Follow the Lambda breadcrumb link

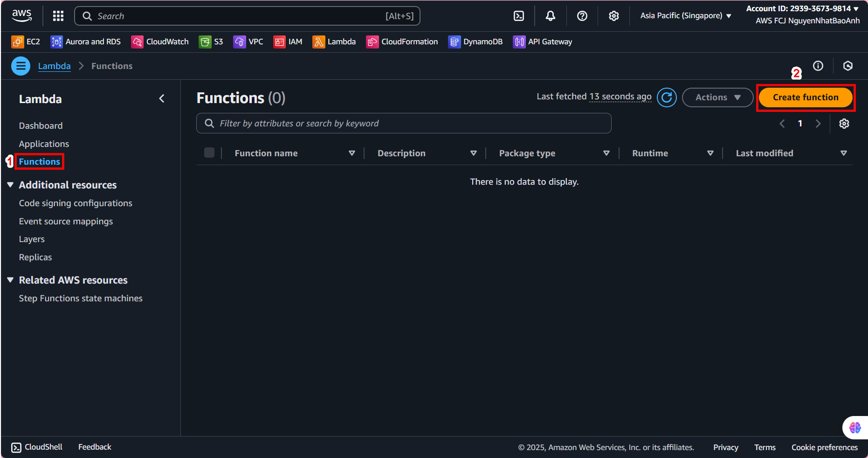tap(54, 66)
